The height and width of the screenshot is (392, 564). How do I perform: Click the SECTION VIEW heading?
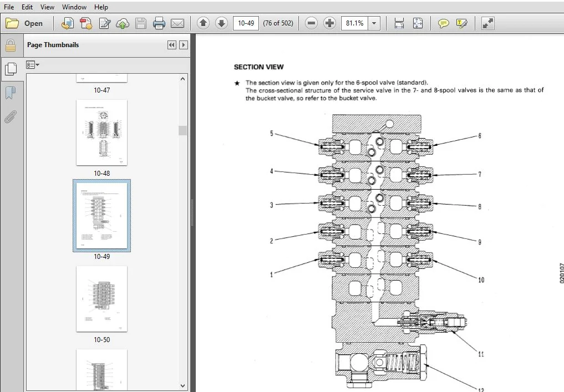[258, 67]
